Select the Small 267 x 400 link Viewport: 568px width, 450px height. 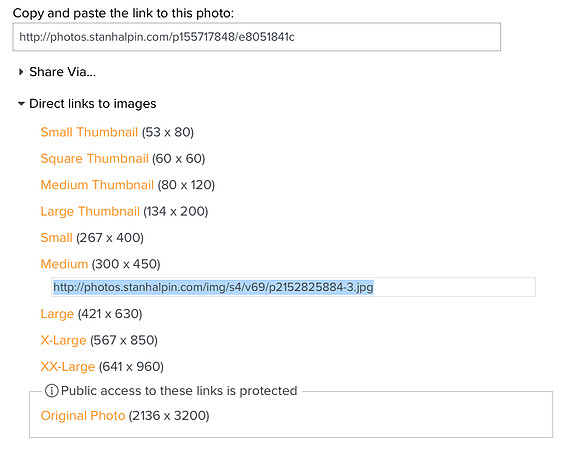coord(57,238)
